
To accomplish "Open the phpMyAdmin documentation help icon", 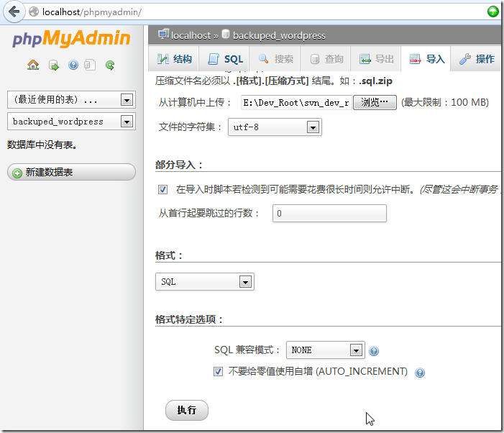I will coord(73,65).
